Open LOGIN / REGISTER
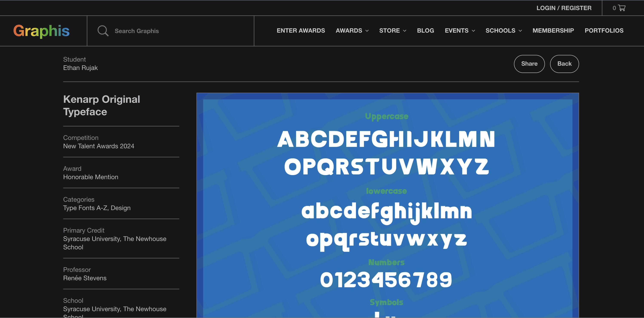Viewport: 644px width, 318px height. click(564, 8)
